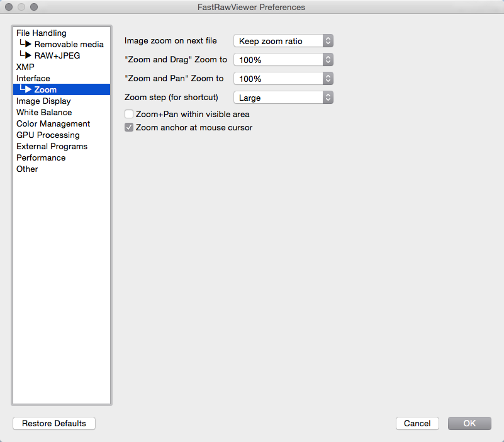Close the FastRawViewer Preferences window
This screenshot has width=504, height=442.
pos(9,7)
